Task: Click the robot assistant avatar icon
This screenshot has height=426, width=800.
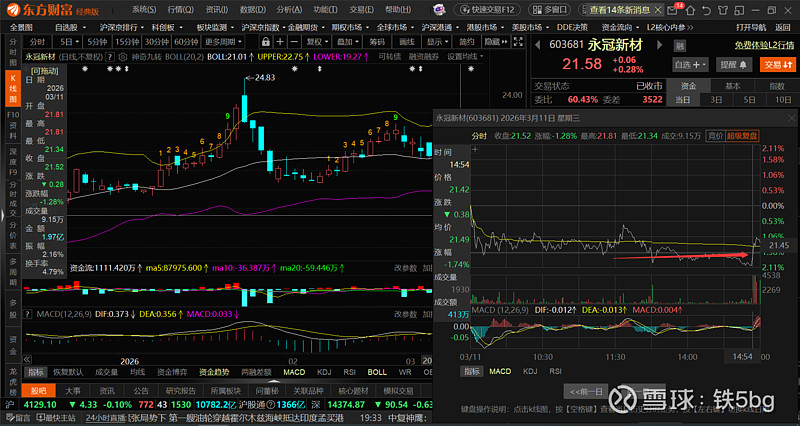Action: pos(439,9)
